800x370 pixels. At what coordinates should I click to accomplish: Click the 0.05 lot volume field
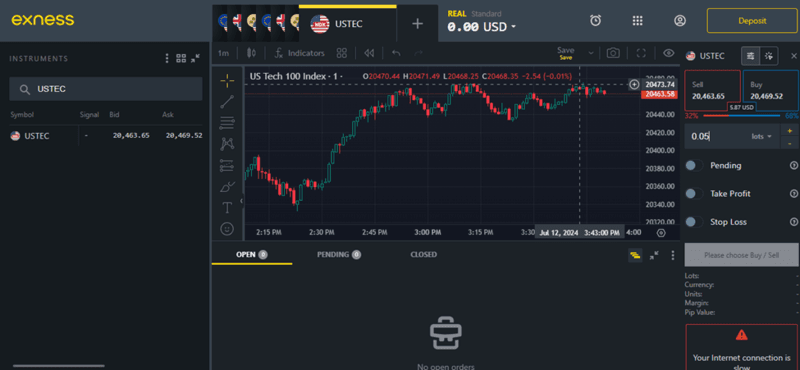coord(716,136)
